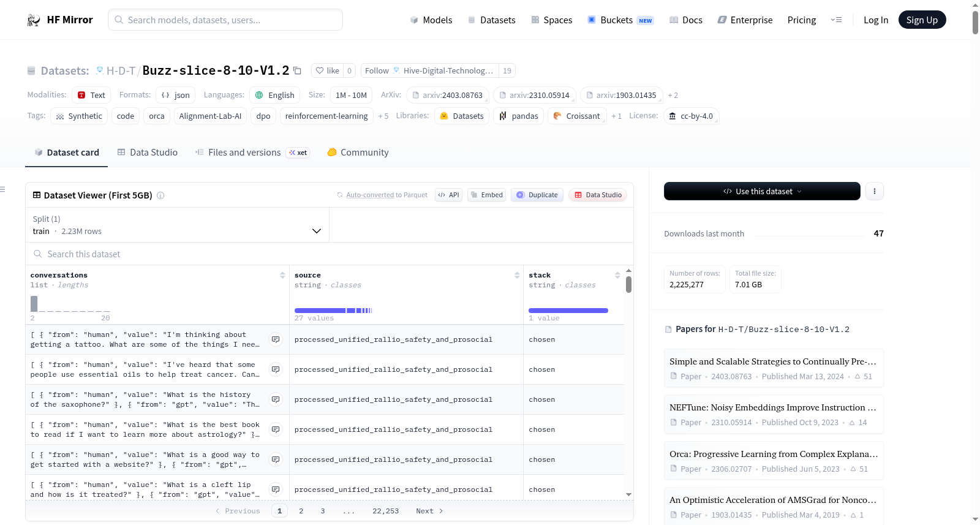
Task: Open Data Studio from the viewer header
Action: click(x=598, y=195)
